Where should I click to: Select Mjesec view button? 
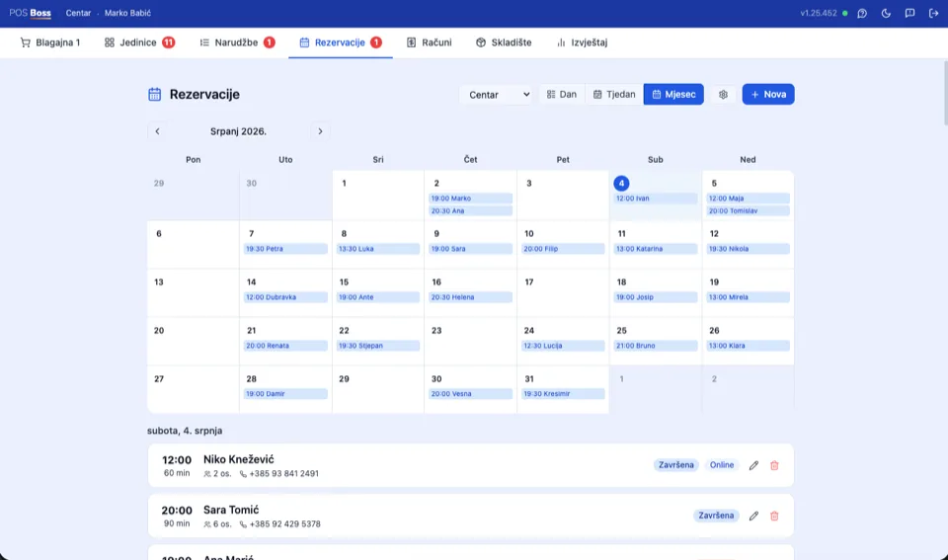coord(673,95)
